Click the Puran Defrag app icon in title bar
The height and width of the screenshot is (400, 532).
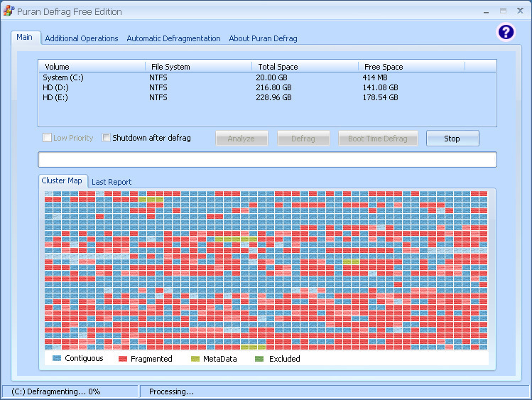pos(8,11)
